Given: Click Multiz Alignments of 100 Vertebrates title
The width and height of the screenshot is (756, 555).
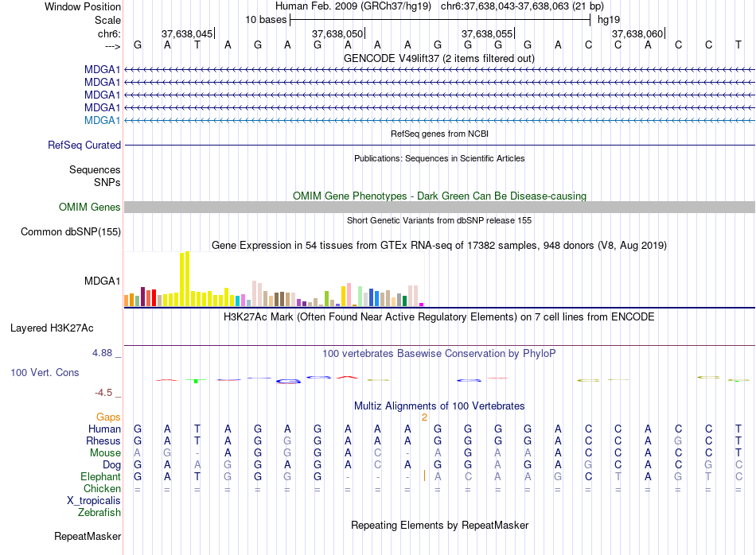Looking at the screenshot, I should tap(439, 406).
